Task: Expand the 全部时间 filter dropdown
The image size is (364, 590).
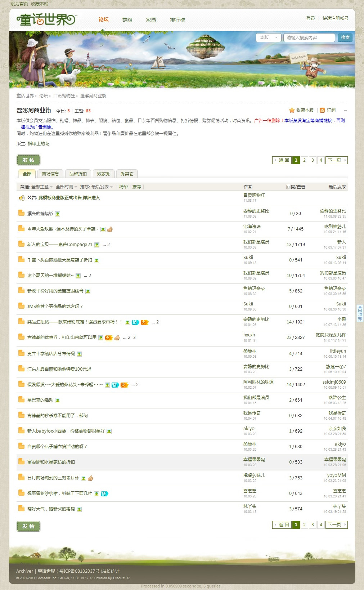Action: 66,187
